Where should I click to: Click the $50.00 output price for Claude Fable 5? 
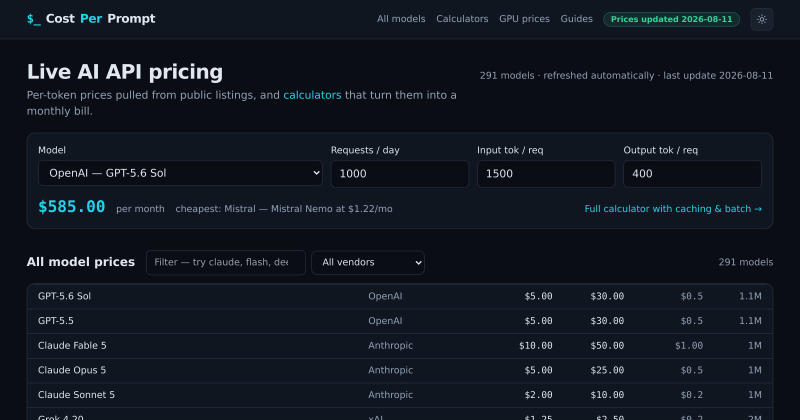coord(607,345)
